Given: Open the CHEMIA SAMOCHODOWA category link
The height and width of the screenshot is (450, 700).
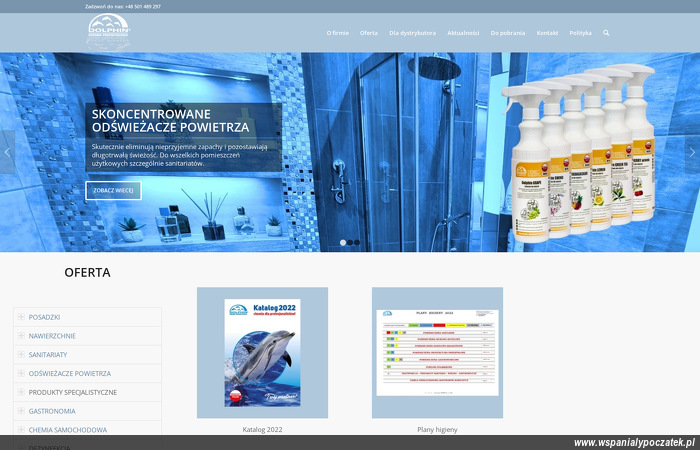Looking at the screenshot, I should click(x=68, y=429).
